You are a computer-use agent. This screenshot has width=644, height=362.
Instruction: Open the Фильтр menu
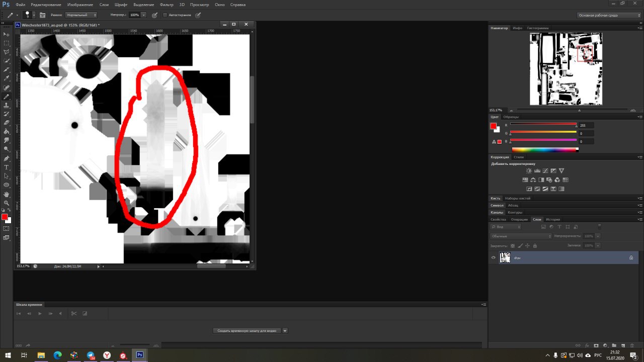pyautogui.click(x=166, y=5)
